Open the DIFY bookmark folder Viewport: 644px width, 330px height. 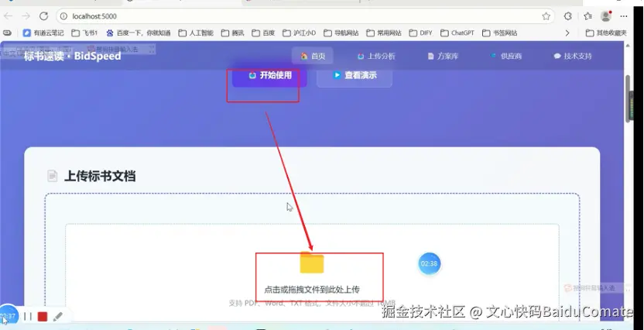(x=420, y=33)
